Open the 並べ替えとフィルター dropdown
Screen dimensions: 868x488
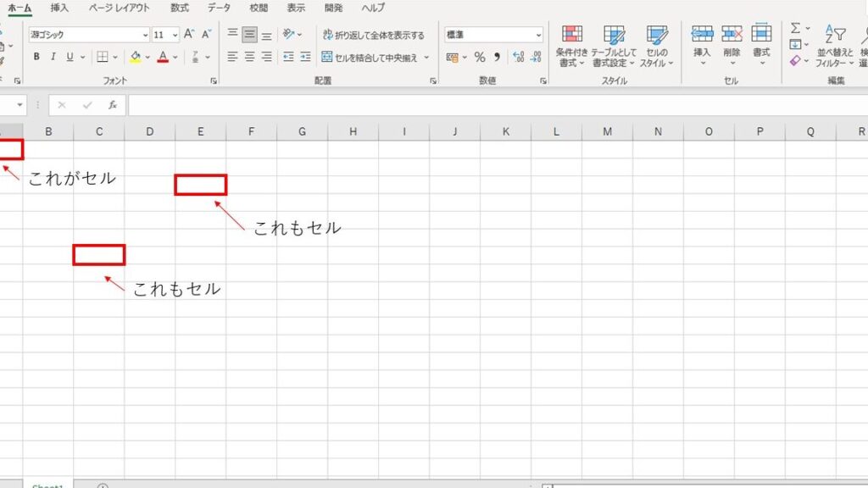[x=835, y=46]
